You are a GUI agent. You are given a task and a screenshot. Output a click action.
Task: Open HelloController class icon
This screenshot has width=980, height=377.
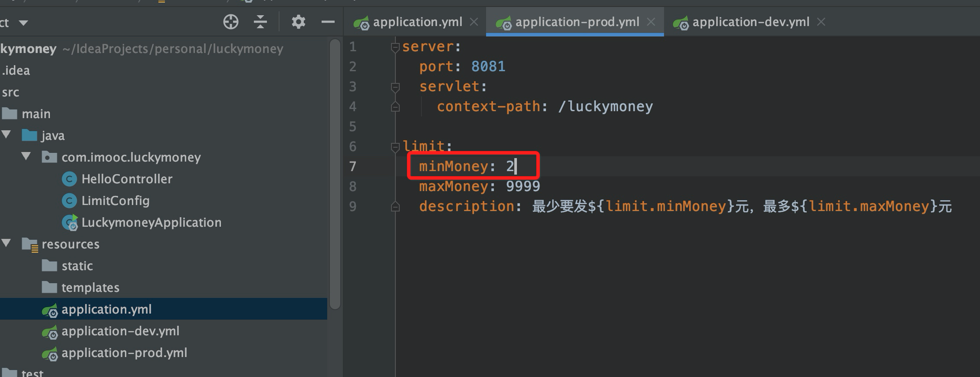69,179
